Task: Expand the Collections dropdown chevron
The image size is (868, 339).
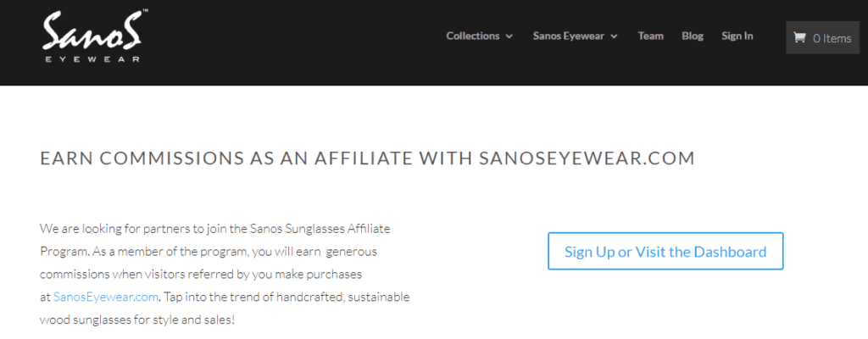Action: [x=509, y=36]
